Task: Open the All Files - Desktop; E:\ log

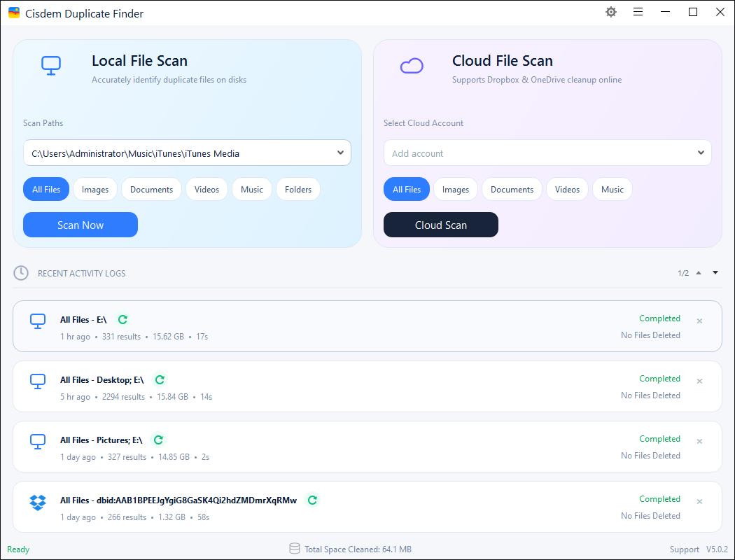Action: pos(367,386)
